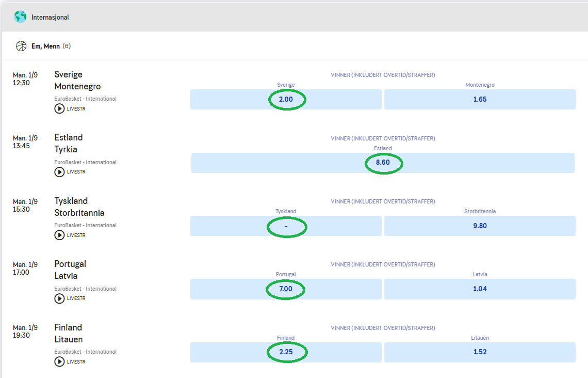Open the Finland Litauen match page

(x=69, y=334)
